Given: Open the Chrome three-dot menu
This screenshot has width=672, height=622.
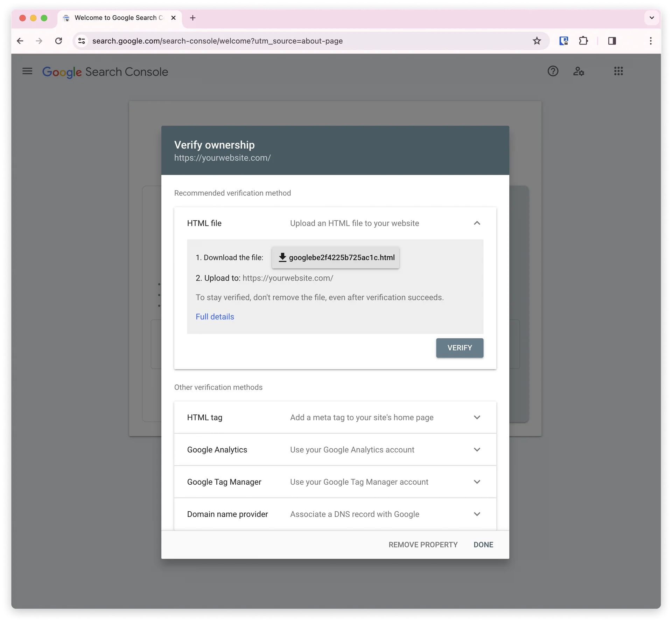Looking at the screenshot, I should pos(650,41).
